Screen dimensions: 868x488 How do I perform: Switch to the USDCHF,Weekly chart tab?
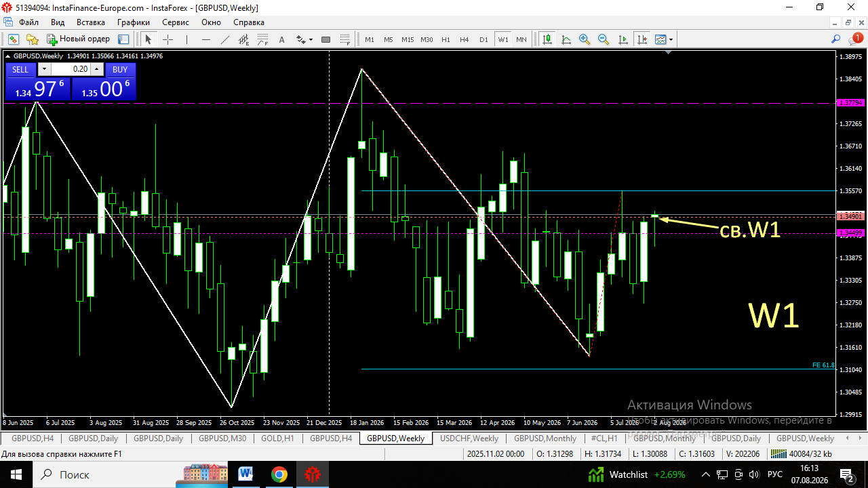469,439
